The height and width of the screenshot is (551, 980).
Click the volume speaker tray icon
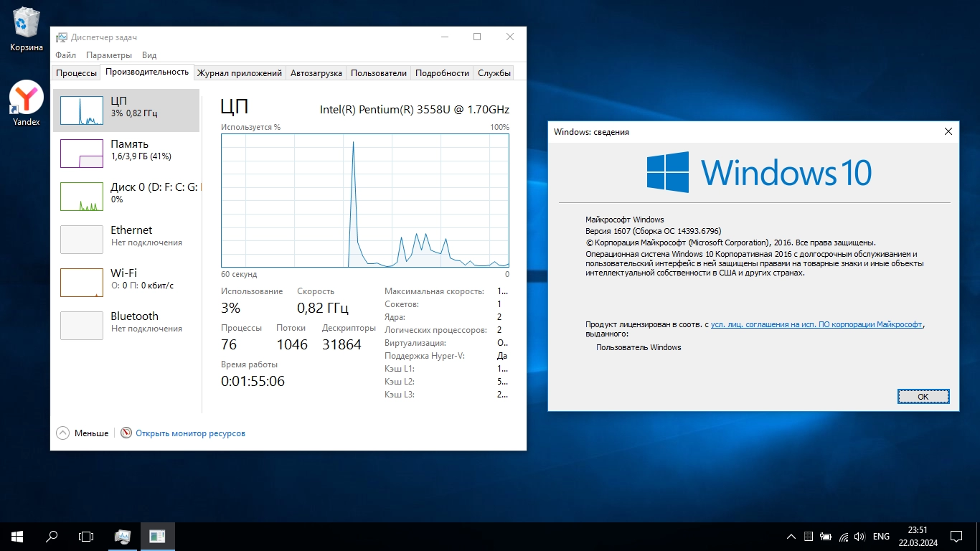[859, 537]
